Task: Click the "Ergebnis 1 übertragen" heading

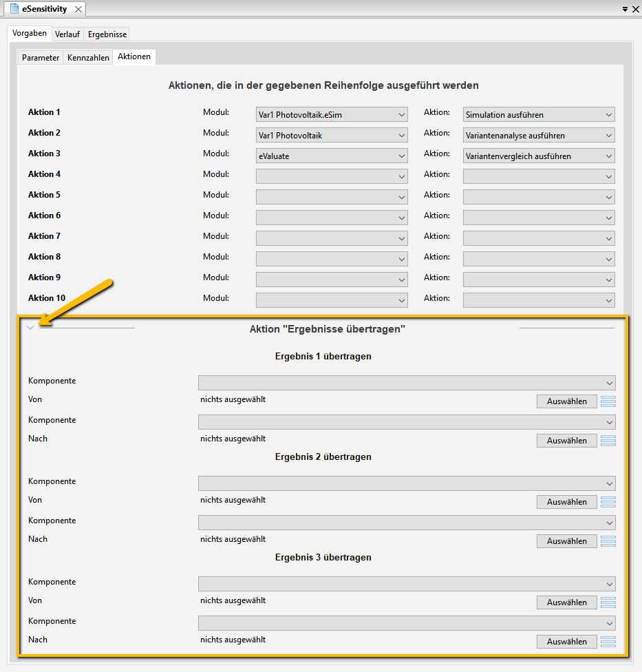Action: tap(323, 357)
